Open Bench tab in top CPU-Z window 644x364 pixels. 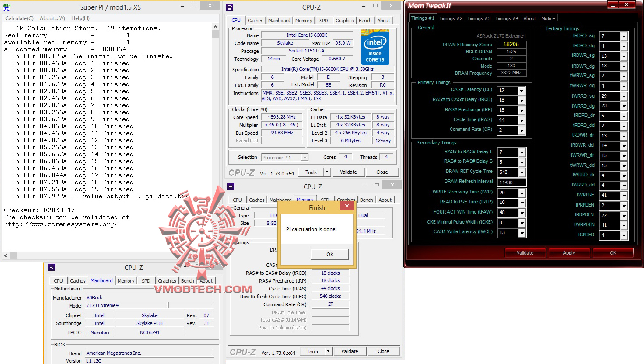point(365,21)
